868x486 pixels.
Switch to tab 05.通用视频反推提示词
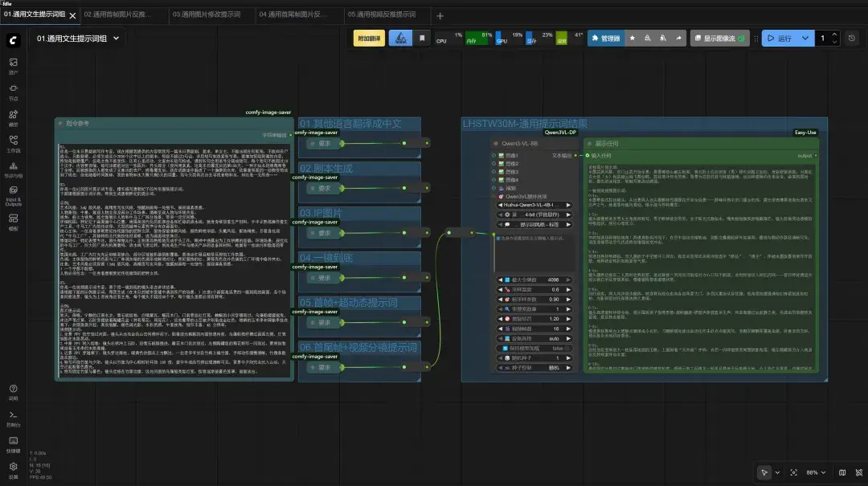(x=382, y=14)
